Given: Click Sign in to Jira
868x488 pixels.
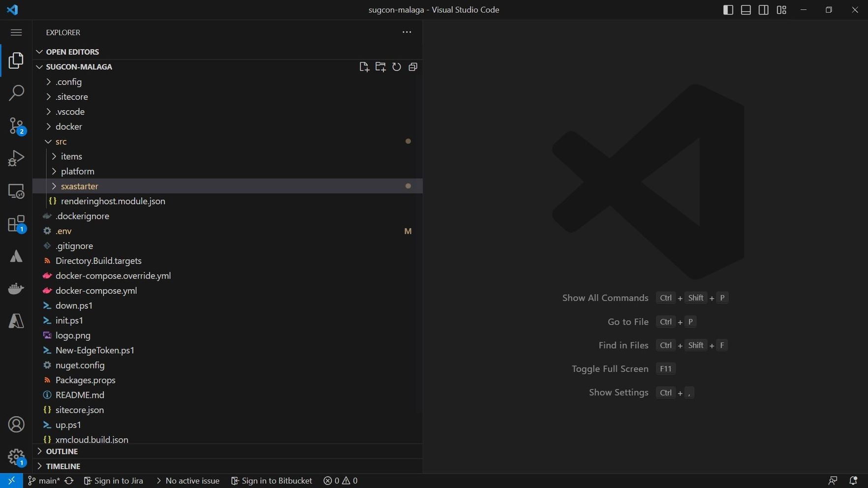Looking at the screenshot, I should pos(114,481).
